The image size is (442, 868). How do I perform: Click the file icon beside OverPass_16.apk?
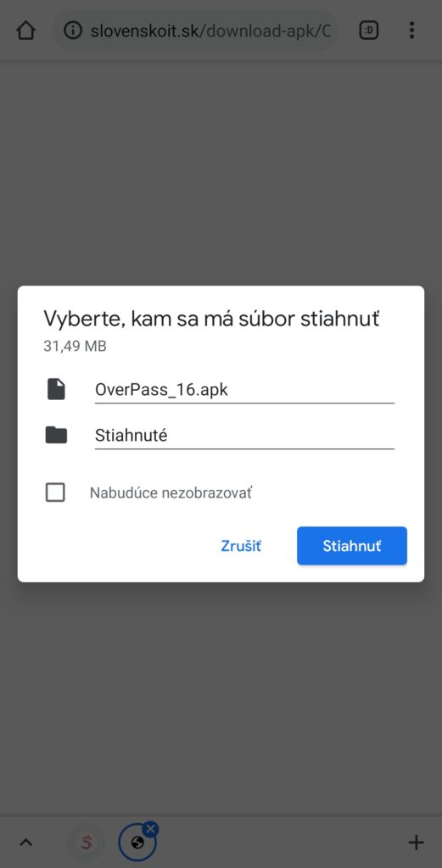56,389
